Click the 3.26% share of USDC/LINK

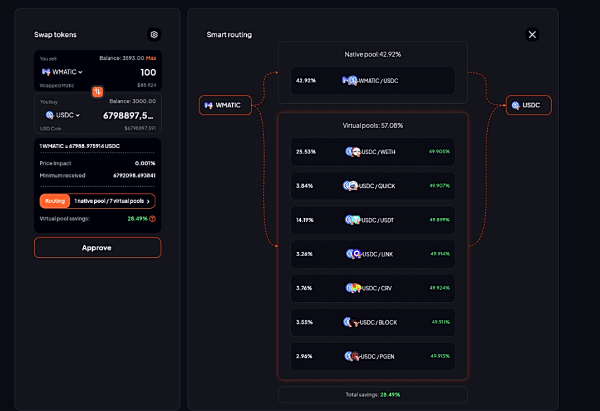304,254
